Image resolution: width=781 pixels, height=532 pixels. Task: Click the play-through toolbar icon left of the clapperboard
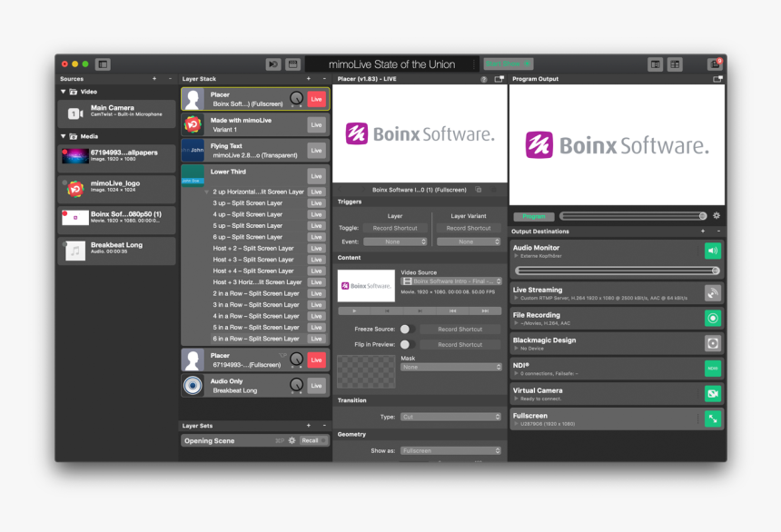coord(273,64)
